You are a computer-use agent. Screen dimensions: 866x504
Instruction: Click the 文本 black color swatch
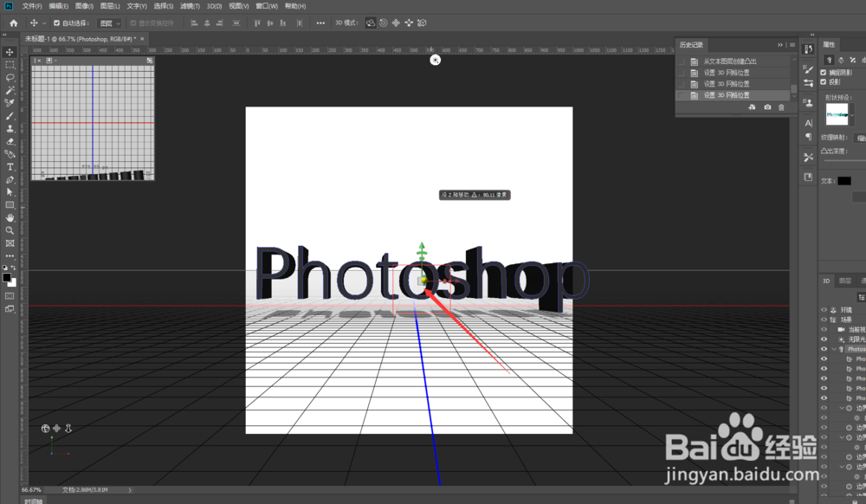coord(843,181)
